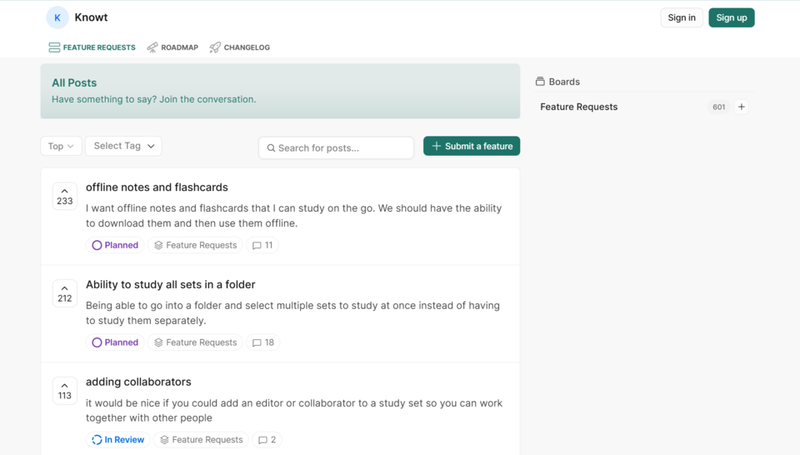This screenshot has height=455, width=800.
Task: Upvote the offline notes and flashcards post
Action: pyautogui.click(x=65, y=195)
